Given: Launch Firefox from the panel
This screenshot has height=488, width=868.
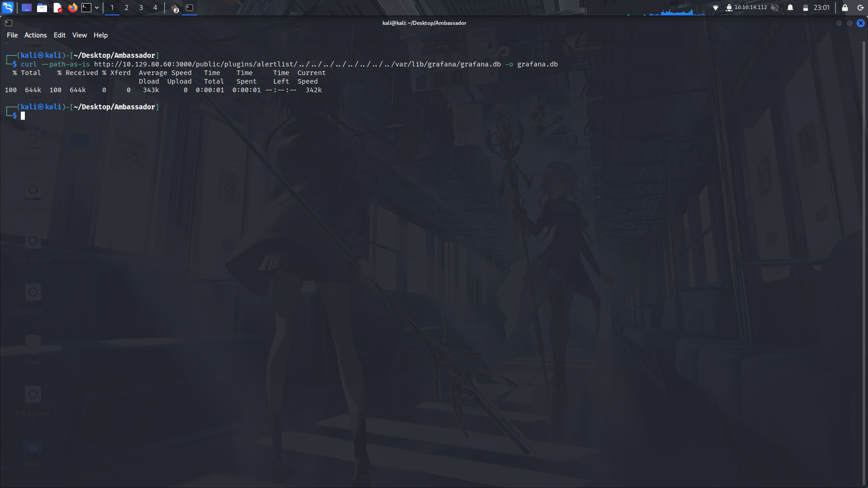Looking at the screenshot, I should pyautogui.click(x=72, y=7).
